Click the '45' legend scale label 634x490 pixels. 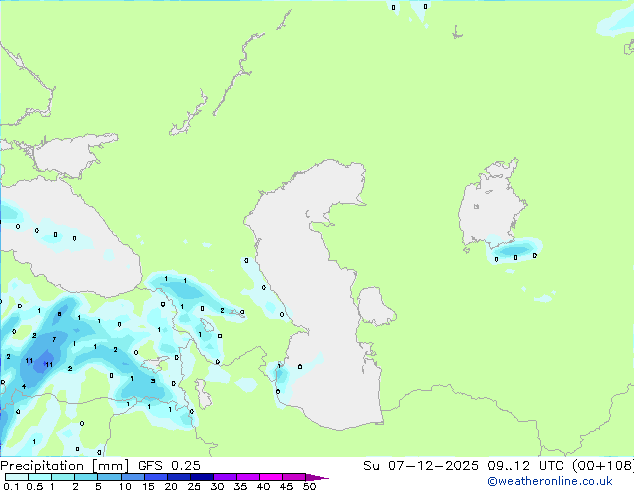(286, 486)
